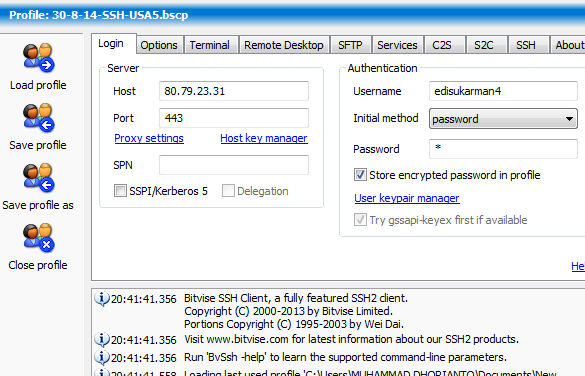
Task: Click the Save profile as icon
Action: 38,178
